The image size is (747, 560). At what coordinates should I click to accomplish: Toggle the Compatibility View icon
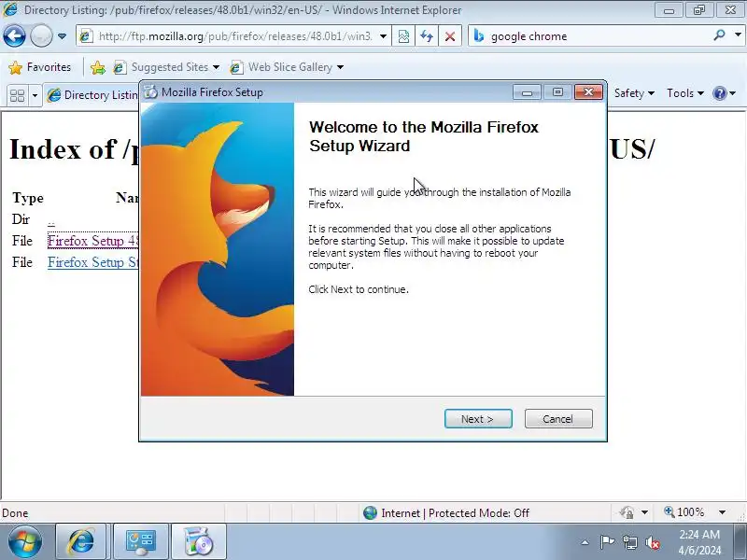click(x=403, y=36)
